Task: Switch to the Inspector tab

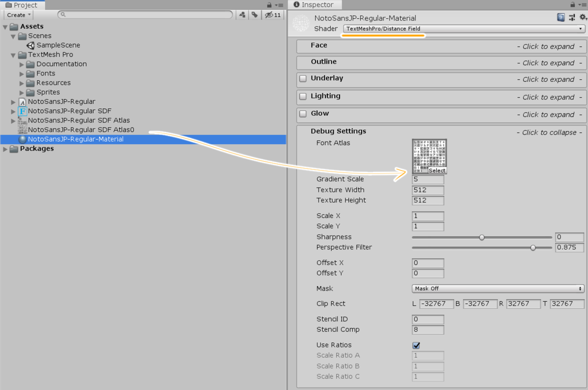Action: pos(314,5)
